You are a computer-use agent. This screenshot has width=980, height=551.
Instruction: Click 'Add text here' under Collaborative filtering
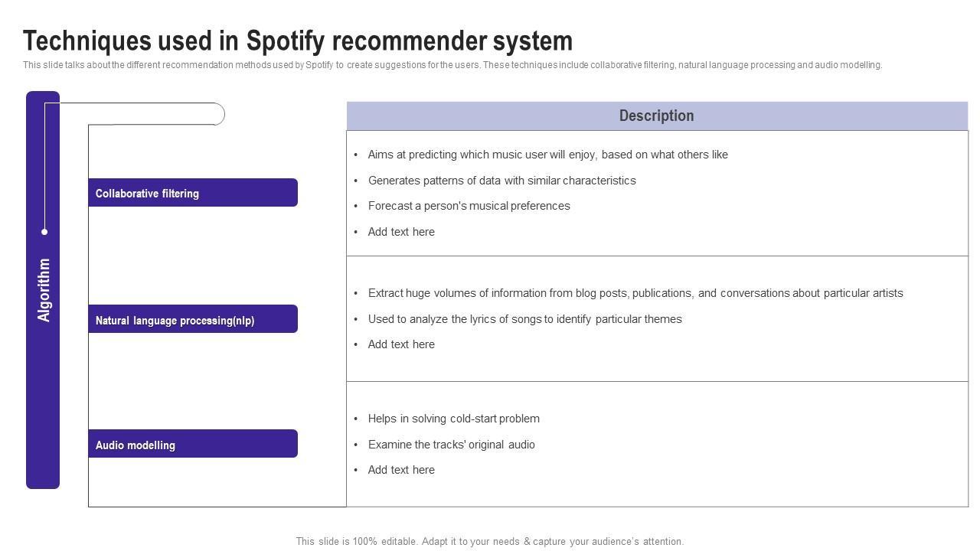(401, 232)
